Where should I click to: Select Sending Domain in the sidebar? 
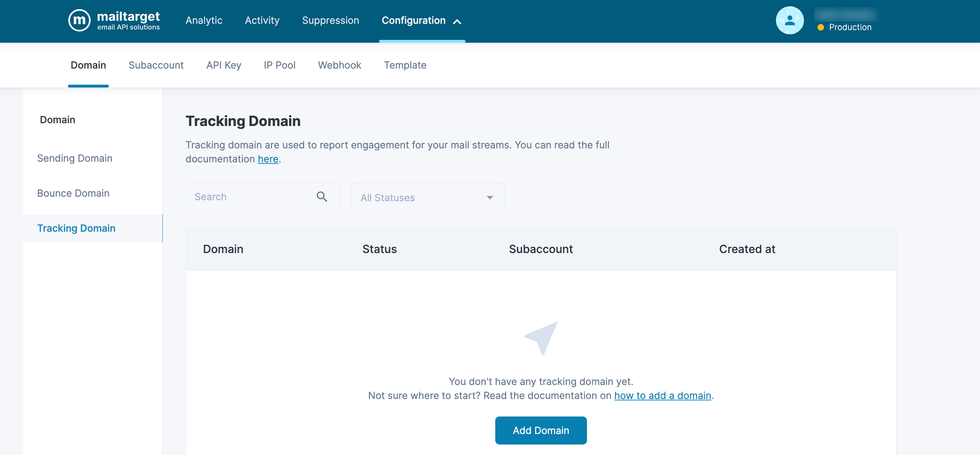[75, 158]
